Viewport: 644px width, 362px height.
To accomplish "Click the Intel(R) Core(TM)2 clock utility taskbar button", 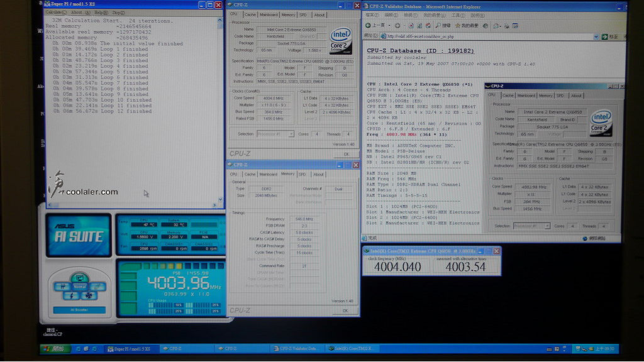I will 352,349.
